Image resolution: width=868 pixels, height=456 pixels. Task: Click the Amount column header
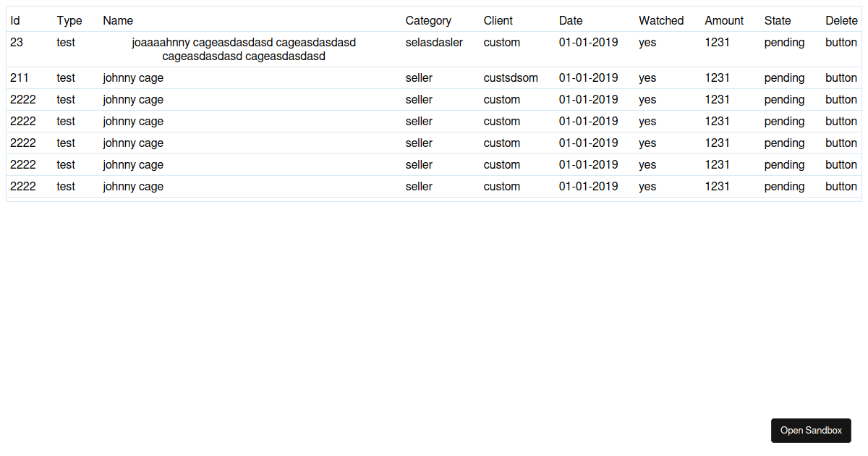[723, 20]
